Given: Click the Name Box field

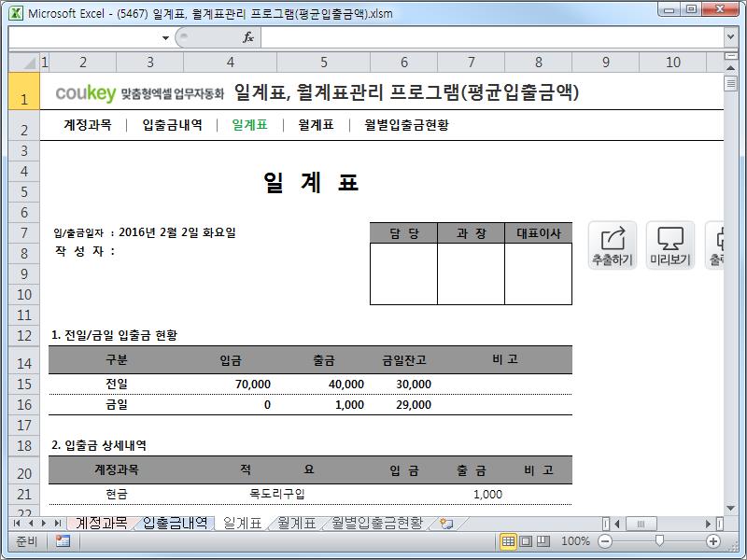Looking at the screenshot, I should tap(84, 37).
